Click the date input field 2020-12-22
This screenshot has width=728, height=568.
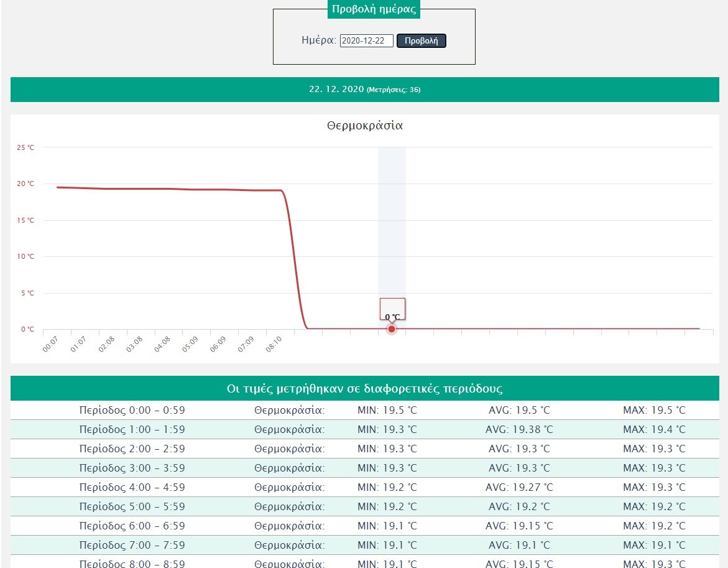[x=367, y=40]
